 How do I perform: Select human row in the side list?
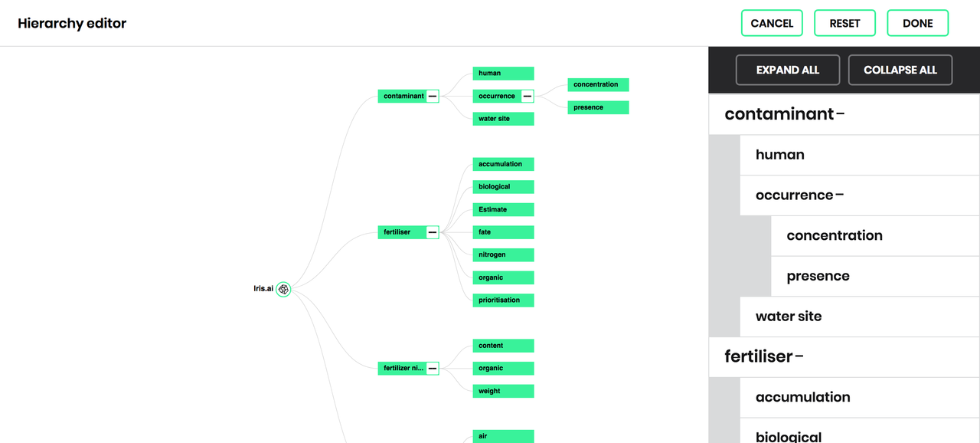pyautogui.click(x=860, y=155)
